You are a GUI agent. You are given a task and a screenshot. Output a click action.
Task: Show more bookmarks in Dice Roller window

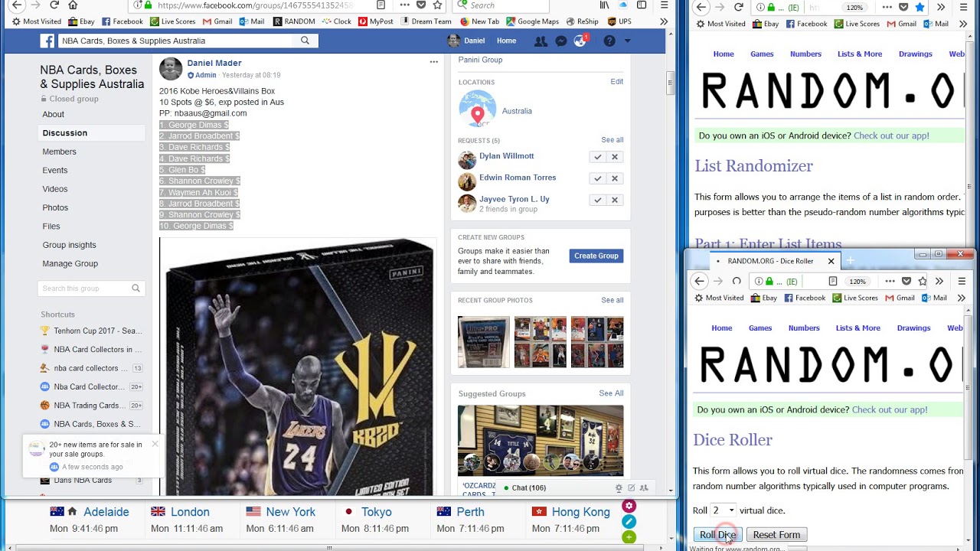click(962, 298)
